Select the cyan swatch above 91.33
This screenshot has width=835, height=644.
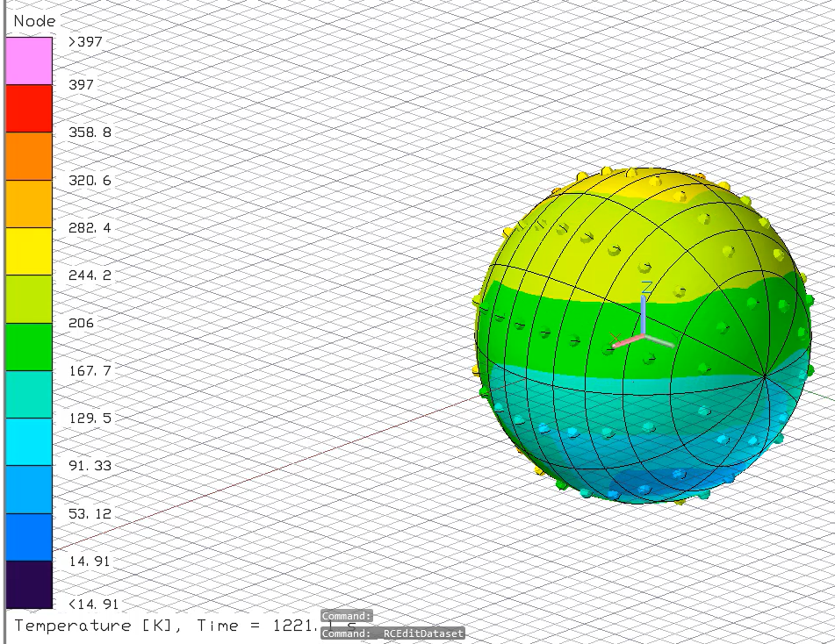click(x=29, y=441)
